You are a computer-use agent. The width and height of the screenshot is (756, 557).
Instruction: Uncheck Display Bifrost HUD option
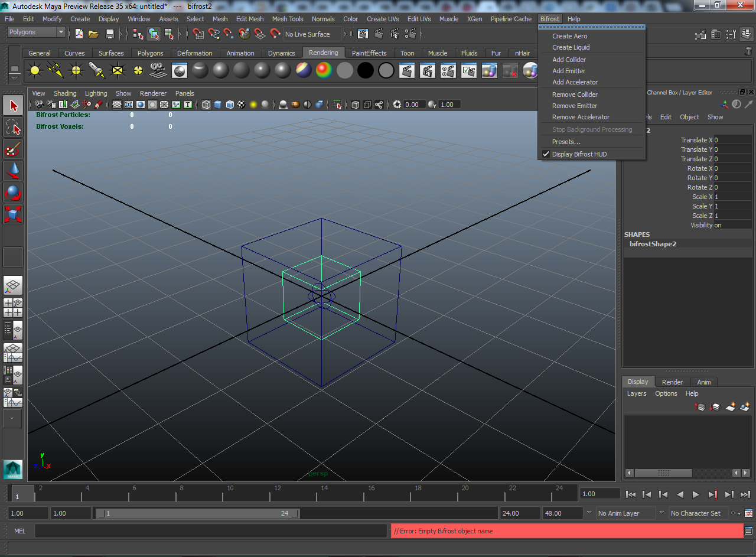point(579,154)
